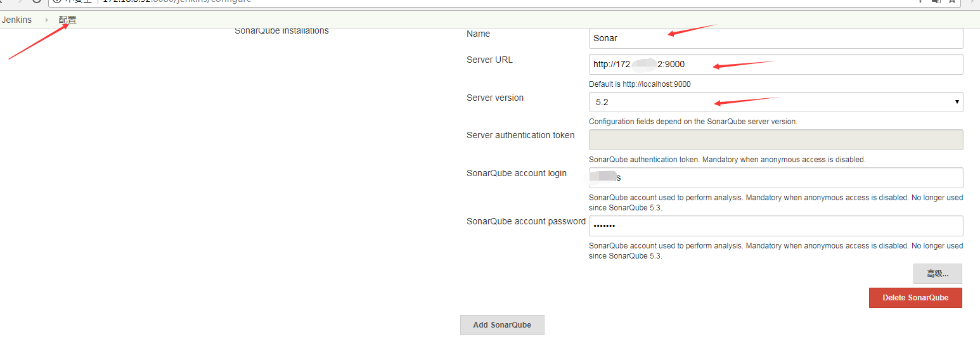The width and height of the screenshot is (980, 339).
Task: Open the 配置 breadcrumb link
Action: click(67, 20)
